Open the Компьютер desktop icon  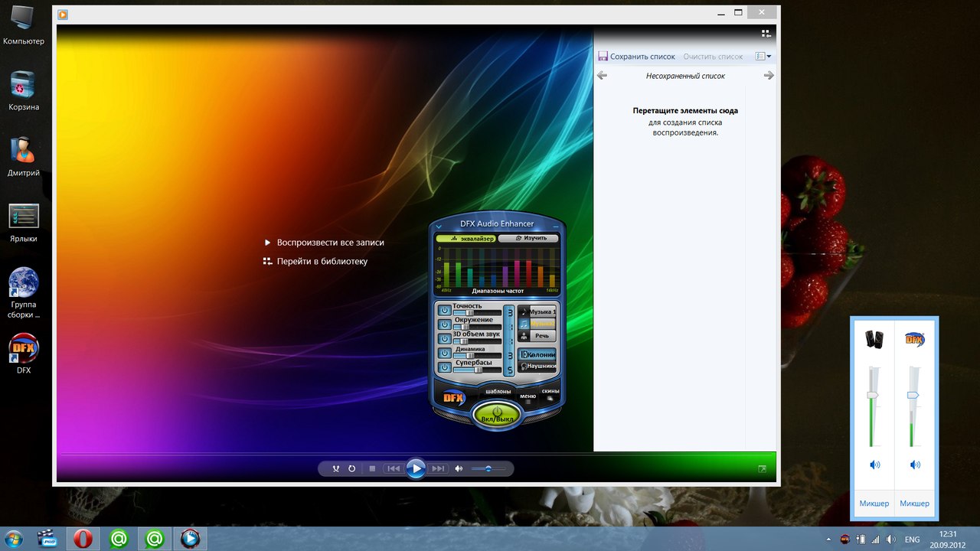(24, 24)
